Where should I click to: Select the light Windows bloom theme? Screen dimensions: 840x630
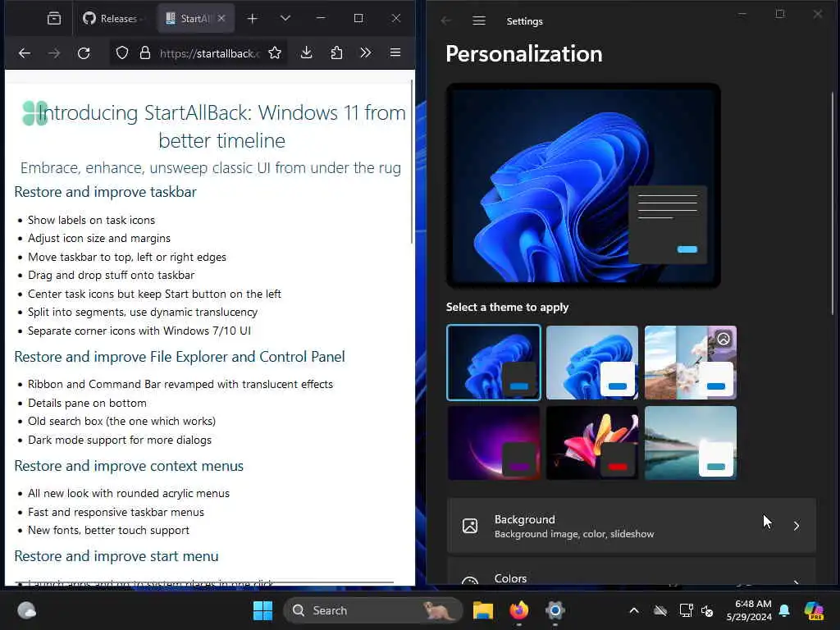click(592, 362)
